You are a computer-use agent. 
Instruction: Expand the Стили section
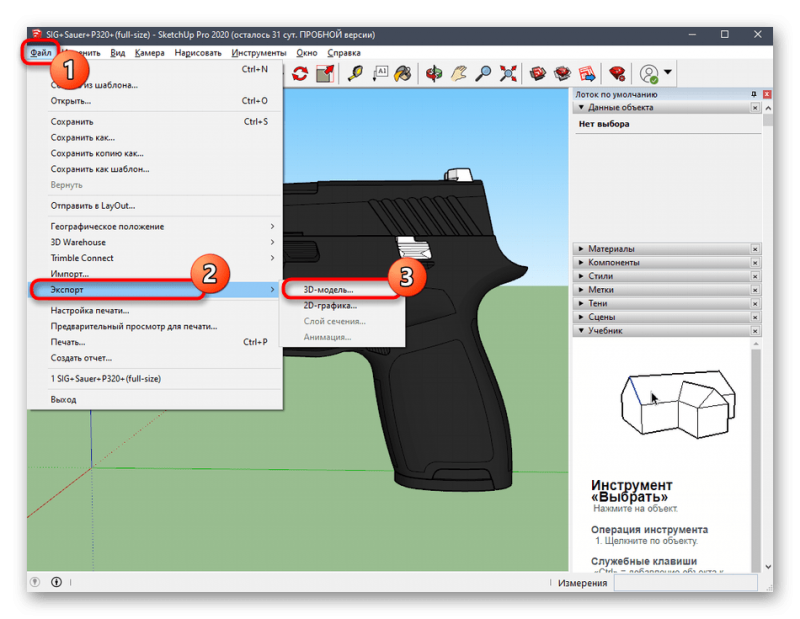pyautogui.click(x=581, y=276)
